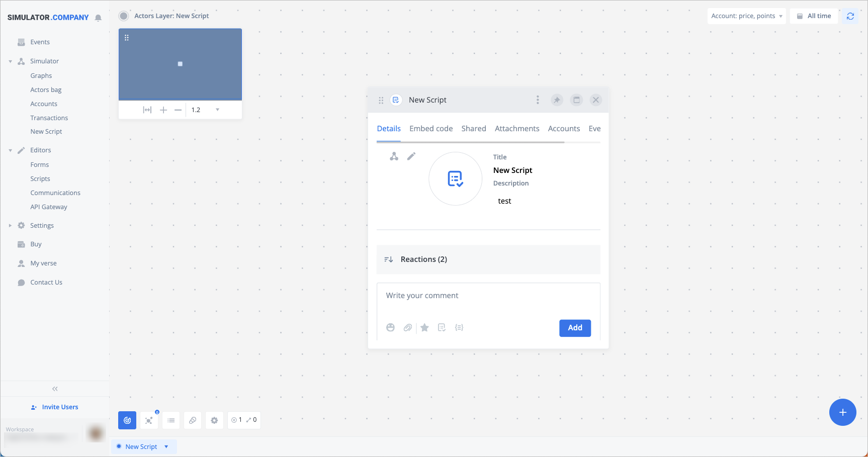Click the Simulator sidebar icon
Image resolution: width=868 pixels, height=457 pixels.
tap(21, 61)
